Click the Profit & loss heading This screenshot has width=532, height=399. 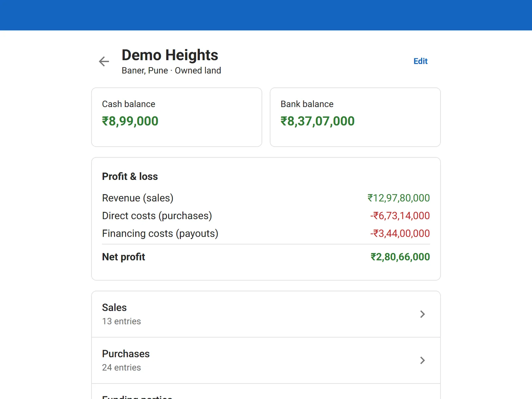coord(130,176)
